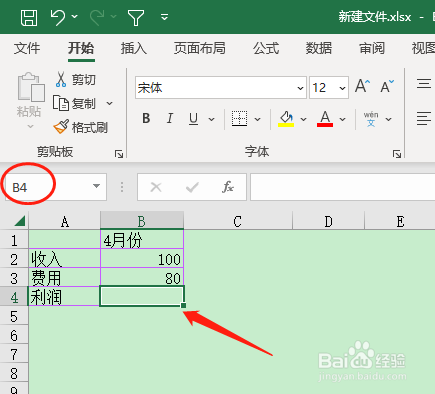Select cell A3 containing 费用

click(65, 277)
